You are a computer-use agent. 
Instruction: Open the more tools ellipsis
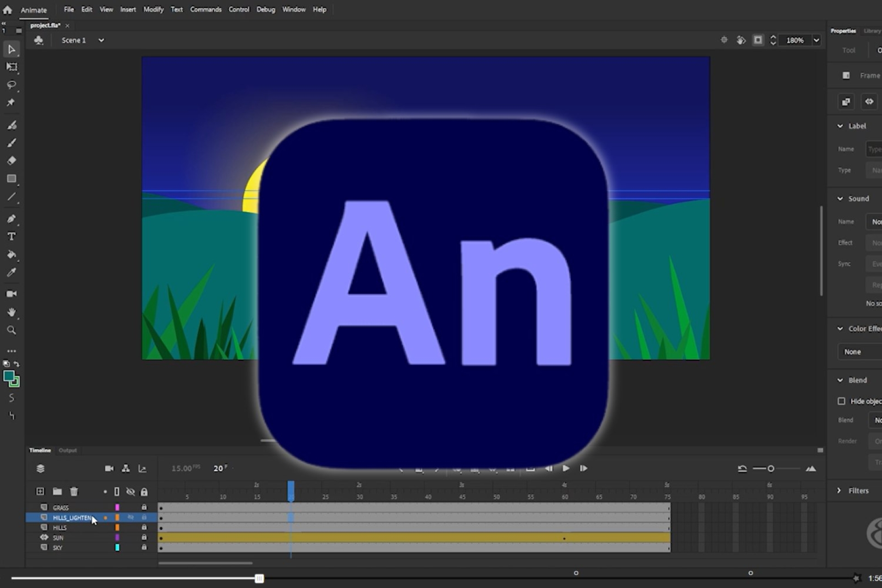[11, 351]
